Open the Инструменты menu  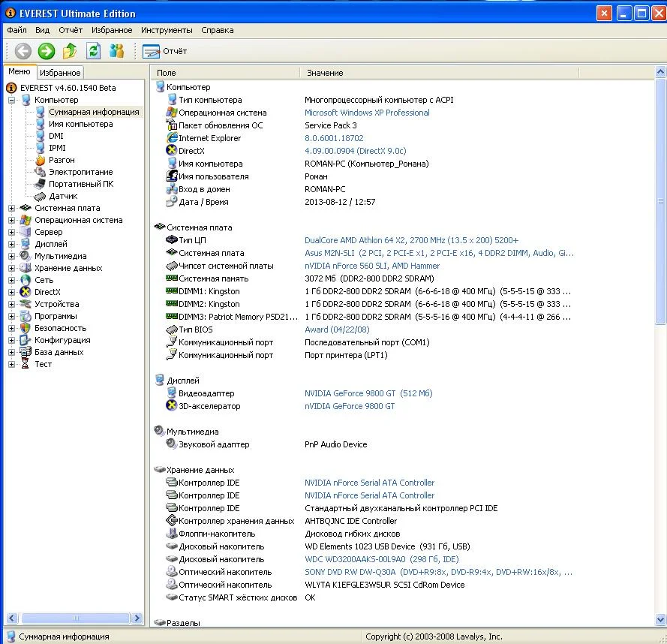pyautogui.click(x=167, y=30)
